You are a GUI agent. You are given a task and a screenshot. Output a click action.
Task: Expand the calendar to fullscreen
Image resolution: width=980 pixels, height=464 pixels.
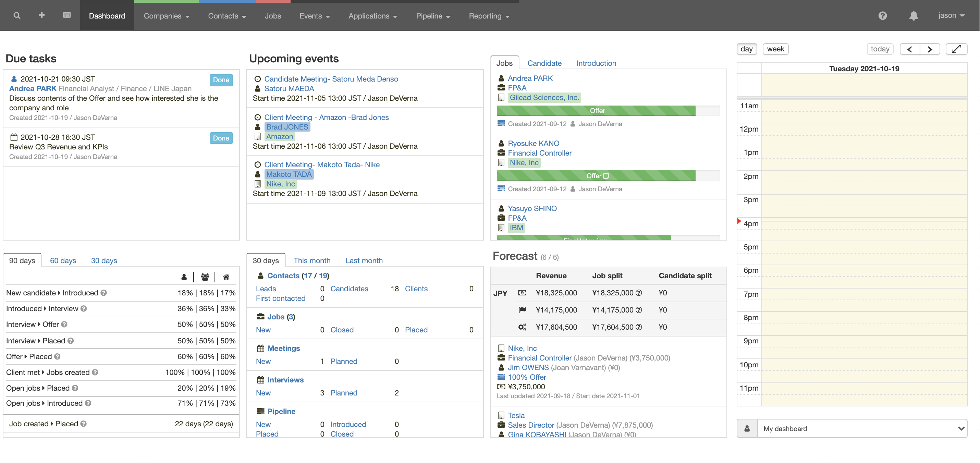coord(957,49)
